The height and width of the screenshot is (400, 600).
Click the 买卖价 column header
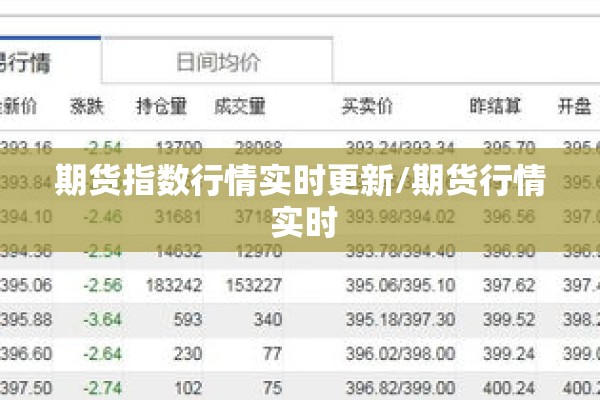click(367, 106)
